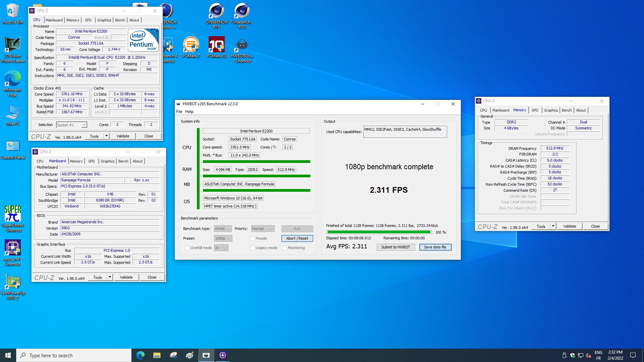Open Cinebench R20 desktop icon
This screenshot has height=362, width=644.
tap(242, 16)
